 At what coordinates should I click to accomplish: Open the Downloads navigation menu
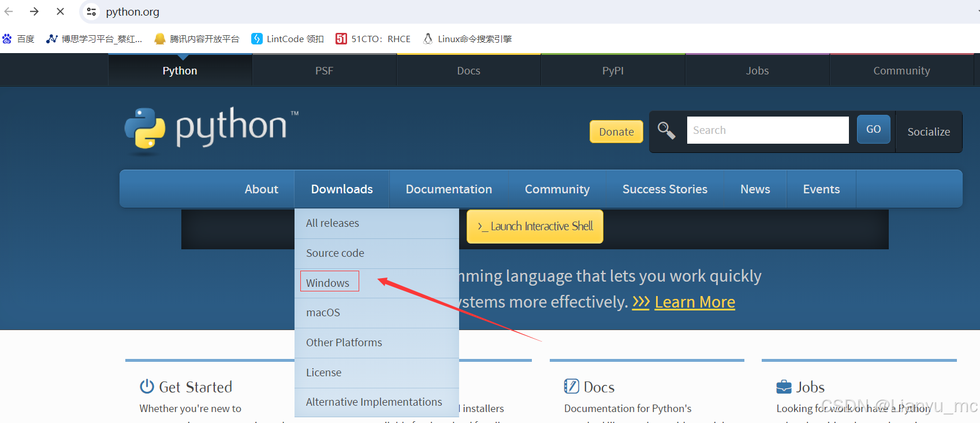click(x=342, y=189)
